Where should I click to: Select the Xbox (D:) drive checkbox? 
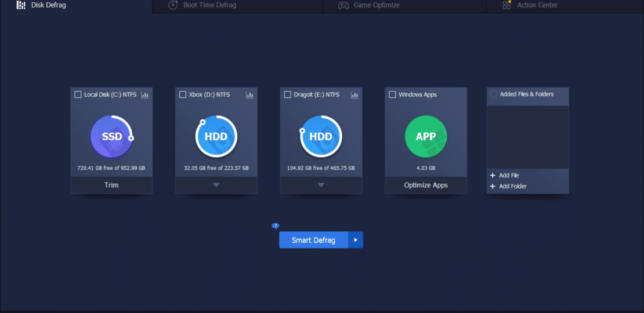pos(183,94)
